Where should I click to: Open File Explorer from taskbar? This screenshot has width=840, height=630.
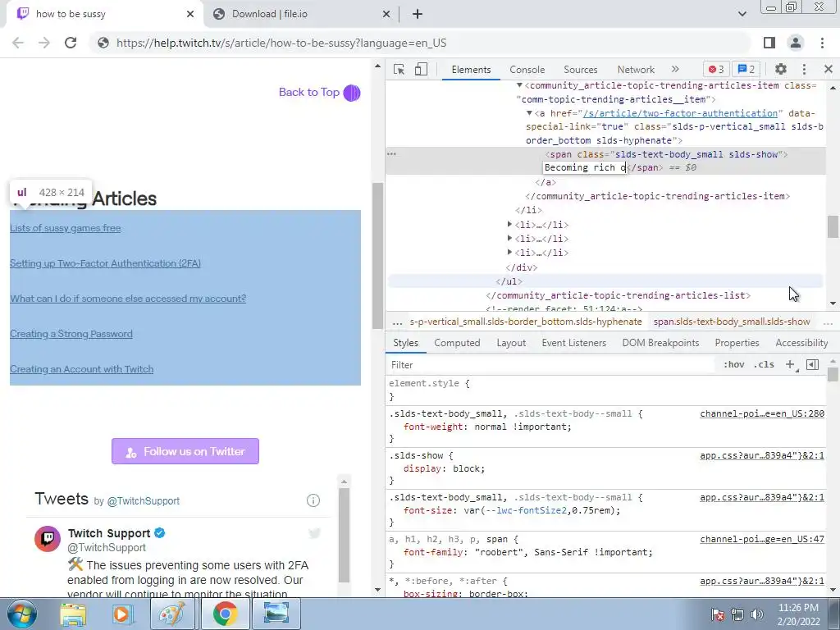click(73, 614)
